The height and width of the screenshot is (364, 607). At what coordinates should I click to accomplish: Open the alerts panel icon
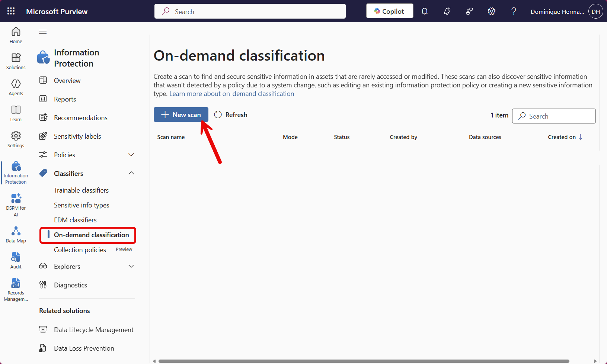point(447,11)
